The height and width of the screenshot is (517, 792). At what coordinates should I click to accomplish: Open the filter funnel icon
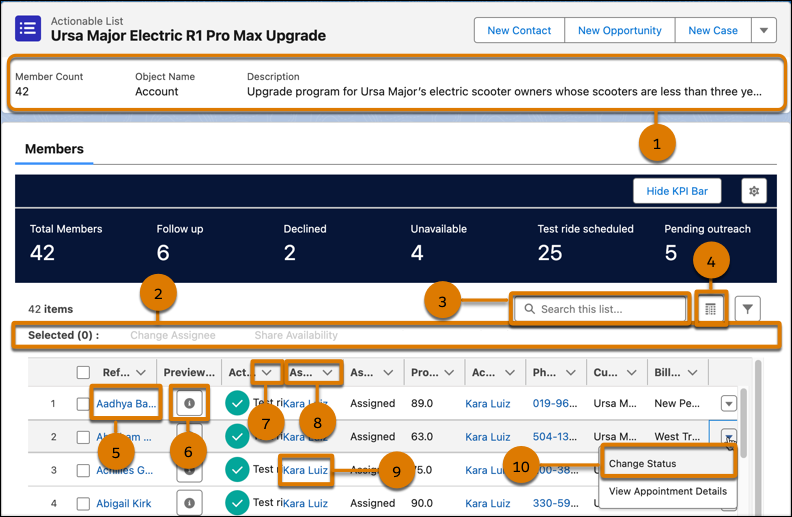(748, 308)
